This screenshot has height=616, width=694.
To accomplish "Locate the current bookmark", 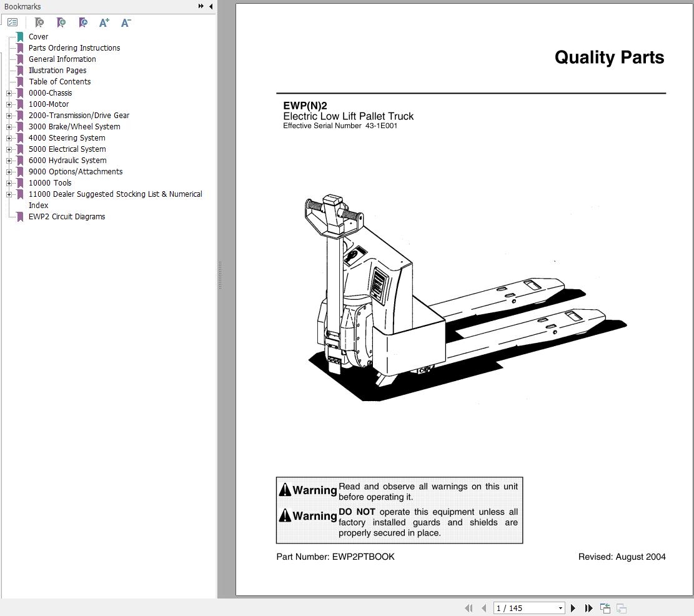I will coord(82,22).
